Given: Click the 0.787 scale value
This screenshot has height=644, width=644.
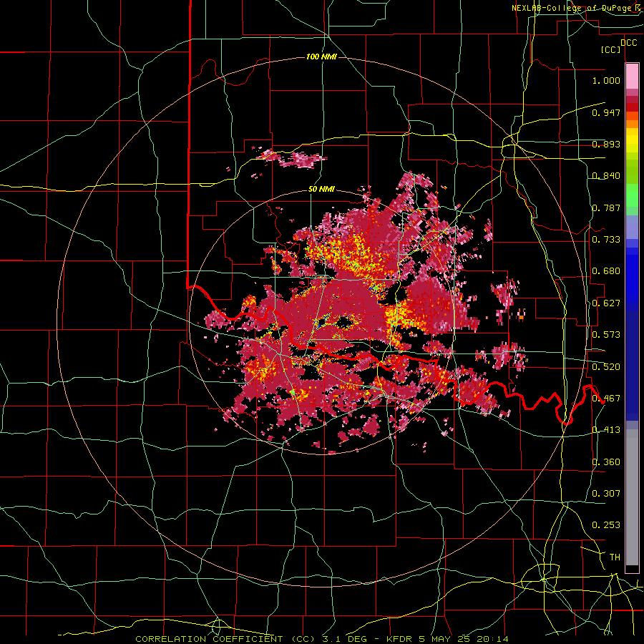Looking at the screenshot, I should click(x=606, y=208).
